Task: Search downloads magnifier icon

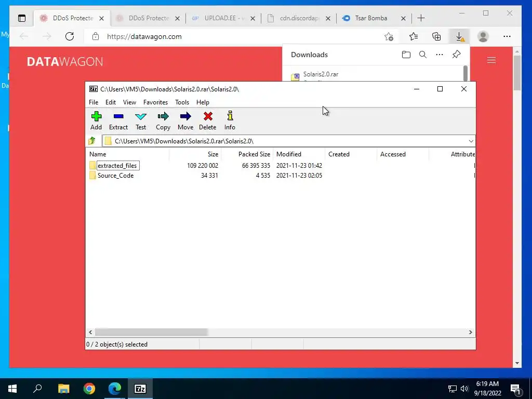Action: tap(423, 55)
